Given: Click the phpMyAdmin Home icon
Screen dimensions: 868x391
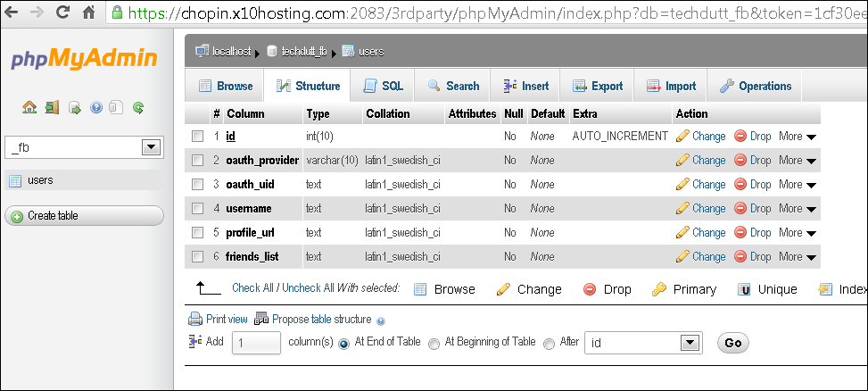Looking at the screenshot, I should [x=29, y=107].
